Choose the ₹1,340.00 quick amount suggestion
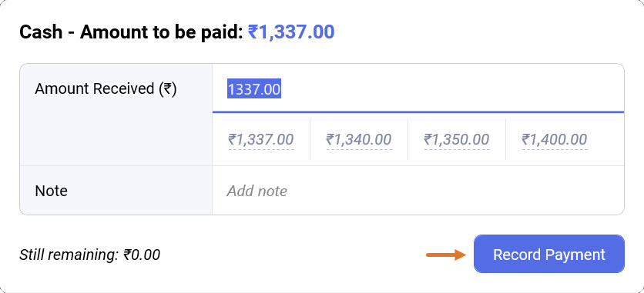 tap(359, 140)
